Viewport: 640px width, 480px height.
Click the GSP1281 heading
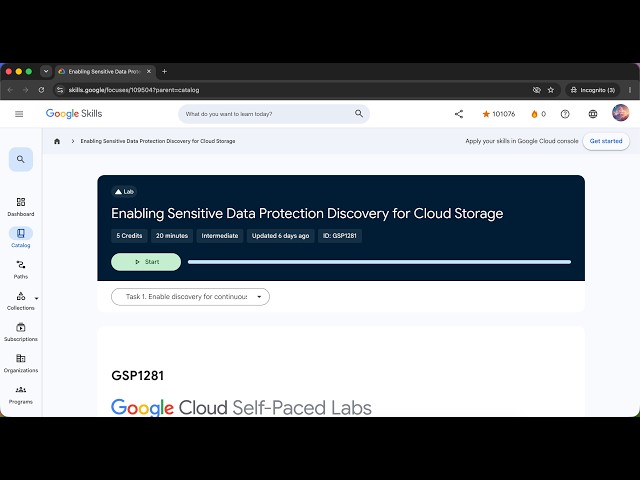[x=138, y=376]
